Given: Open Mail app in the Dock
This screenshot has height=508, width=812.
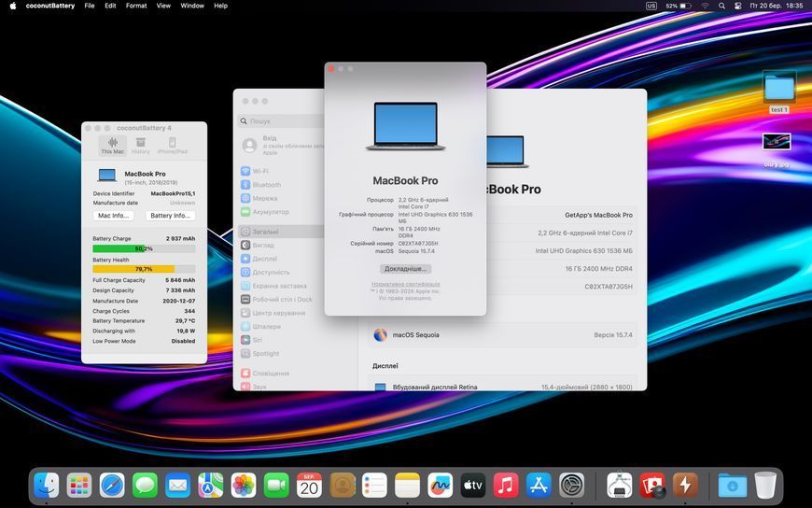Looking at the screenshot, I should (x=177, y=486).
